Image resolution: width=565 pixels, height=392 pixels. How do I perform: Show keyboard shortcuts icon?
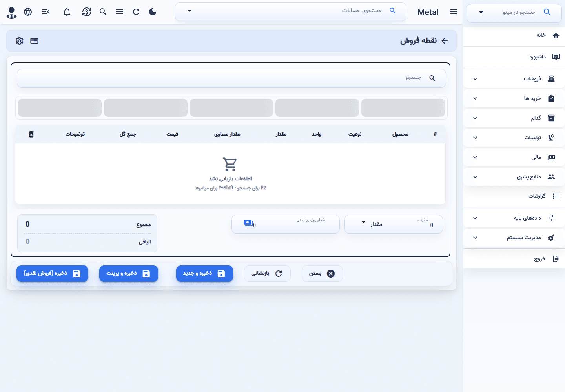35,41
